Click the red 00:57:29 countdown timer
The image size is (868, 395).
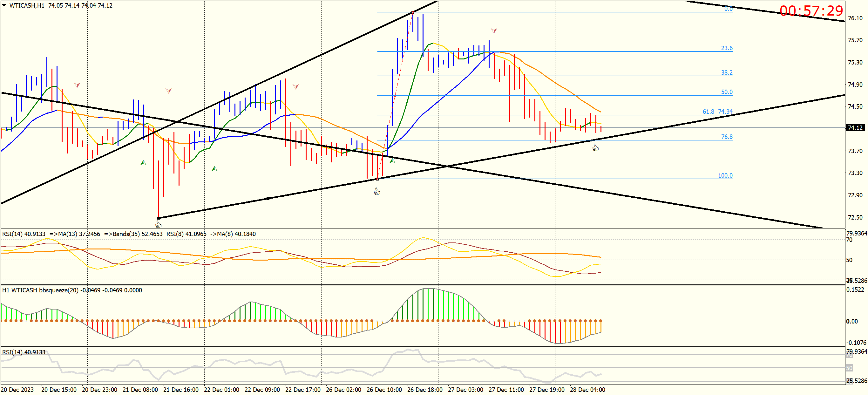(x=811, y=11)
